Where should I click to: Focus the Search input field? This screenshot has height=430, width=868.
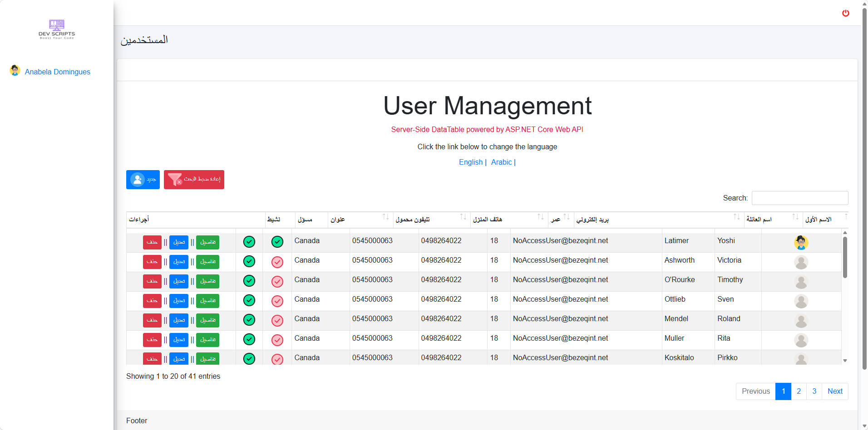(x=800, y=198)
